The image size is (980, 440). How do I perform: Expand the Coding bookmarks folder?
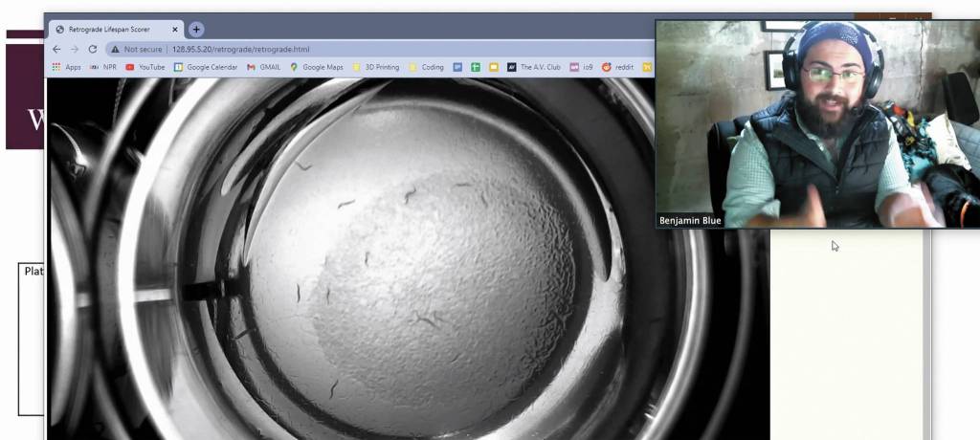click(426, 67)
